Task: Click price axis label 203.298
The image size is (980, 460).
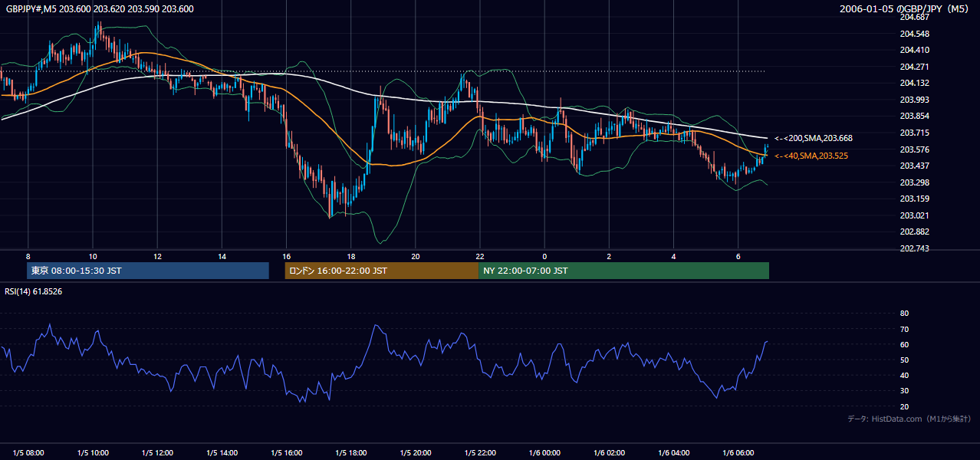Action: (914, 182)
